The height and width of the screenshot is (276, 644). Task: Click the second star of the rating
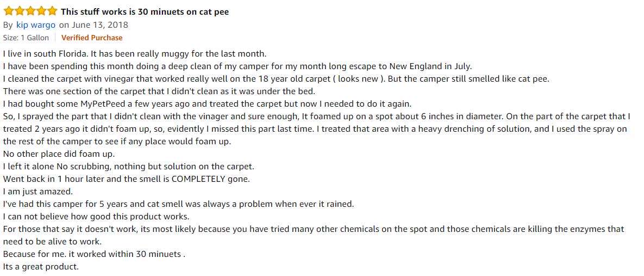pos(20,11)
